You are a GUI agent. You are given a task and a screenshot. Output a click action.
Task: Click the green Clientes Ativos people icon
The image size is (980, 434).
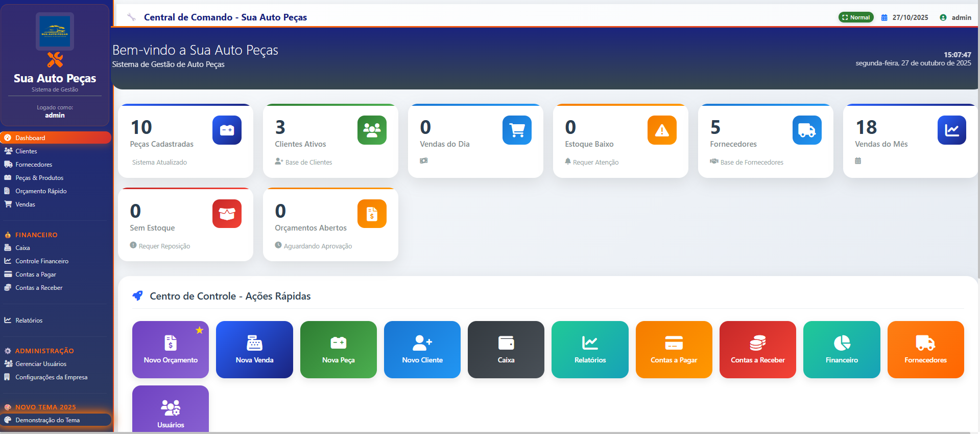click(x=372, y=130)
